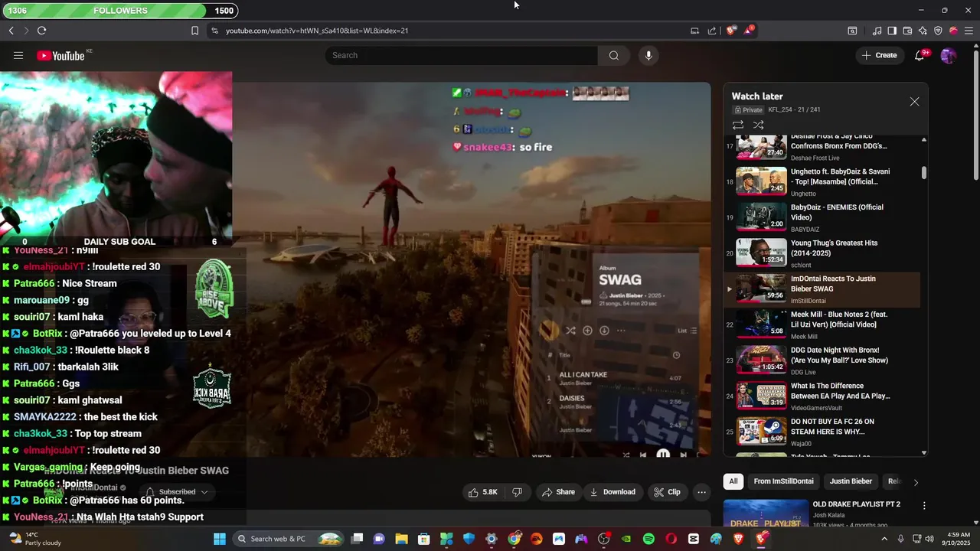Open the Brave Wallet icon
This screenshot has height=551, width=980.
pos(907,31)
